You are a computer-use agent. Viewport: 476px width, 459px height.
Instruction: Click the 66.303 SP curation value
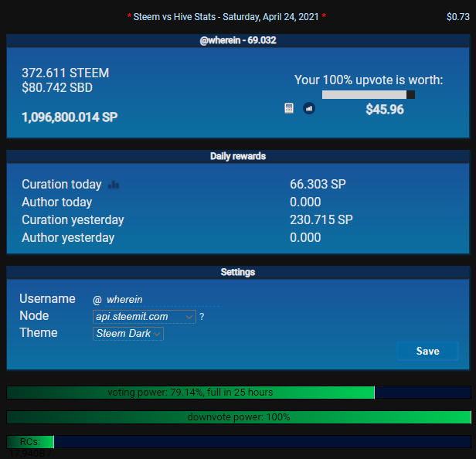318,184
